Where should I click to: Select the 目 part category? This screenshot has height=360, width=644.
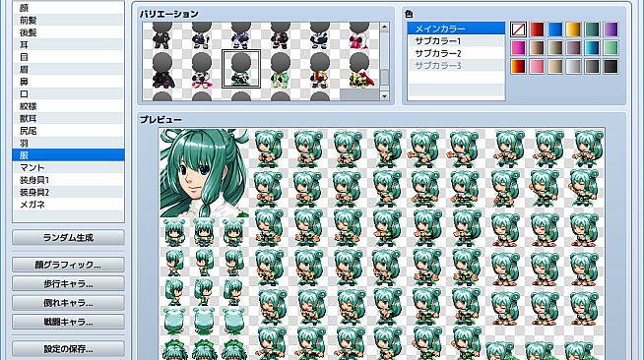[x=68, y=57]
